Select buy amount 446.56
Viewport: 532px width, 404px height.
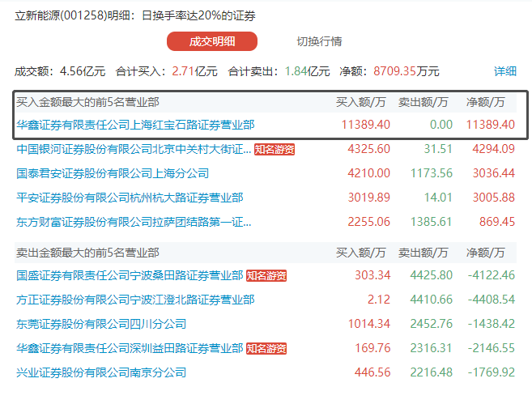pos(372,372)
